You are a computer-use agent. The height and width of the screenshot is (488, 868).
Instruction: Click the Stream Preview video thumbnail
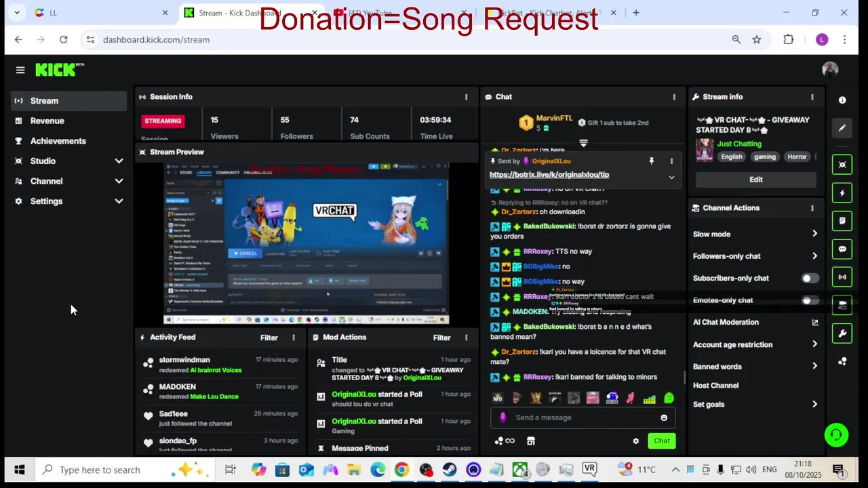pos(306,244)
